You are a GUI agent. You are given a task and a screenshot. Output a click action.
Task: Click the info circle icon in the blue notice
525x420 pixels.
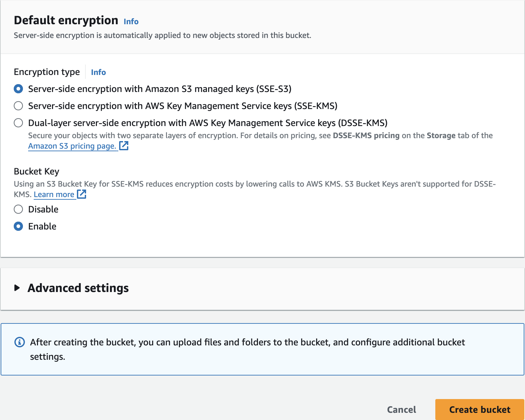20,342
